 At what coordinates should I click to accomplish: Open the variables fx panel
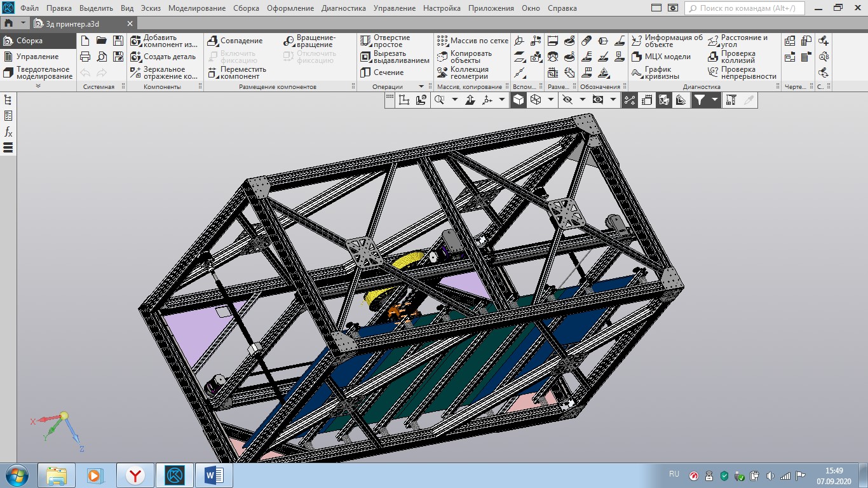8,132
